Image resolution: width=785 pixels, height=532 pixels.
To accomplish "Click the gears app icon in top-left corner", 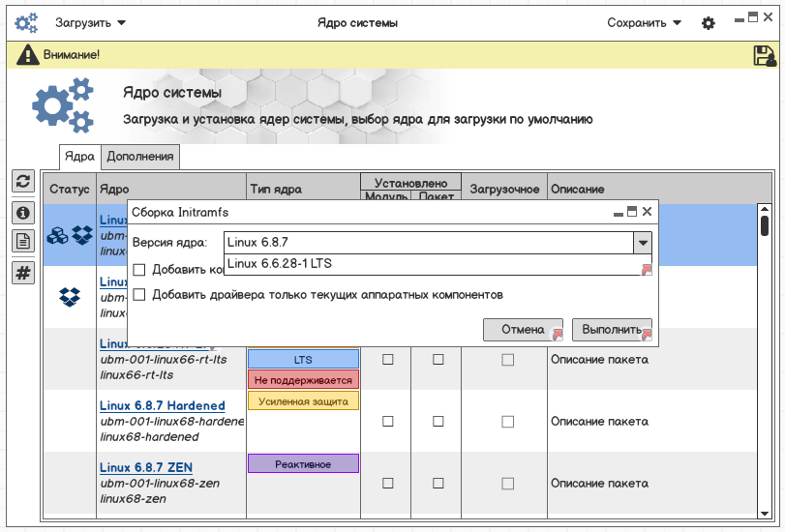I will click(x=26, y=22).
